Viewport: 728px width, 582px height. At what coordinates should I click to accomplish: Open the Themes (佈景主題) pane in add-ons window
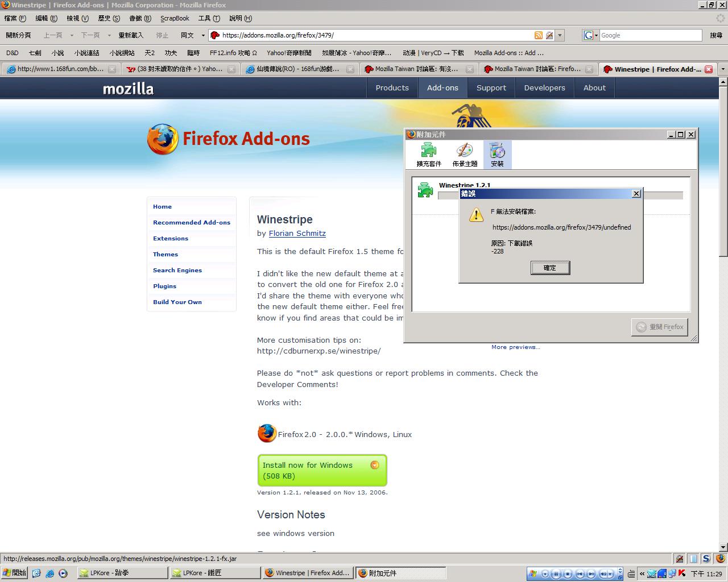(465, 155)
